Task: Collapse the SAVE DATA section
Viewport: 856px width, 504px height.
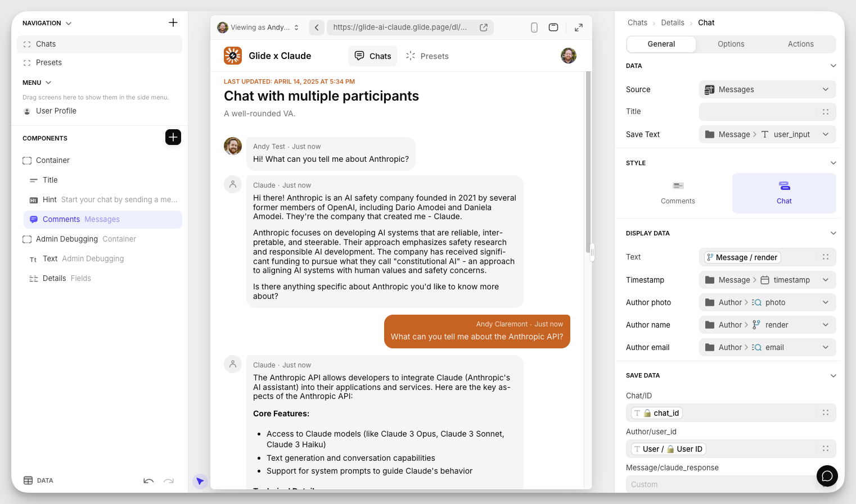Action: click(x=834, y=375)
